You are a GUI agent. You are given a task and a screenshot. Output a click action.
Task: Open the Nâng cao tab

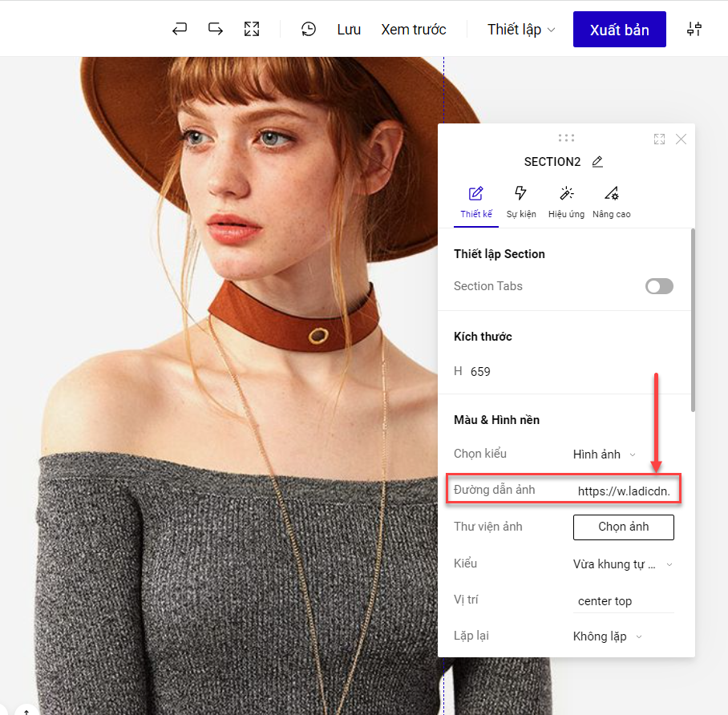point(611,202)
